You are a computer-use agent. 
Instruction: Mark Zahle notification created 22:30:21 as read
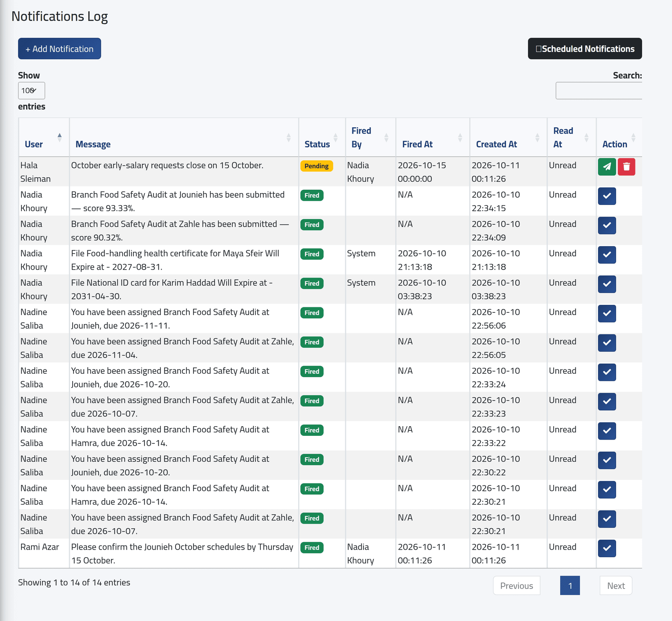pyautogui.click(x=607, y=519)
